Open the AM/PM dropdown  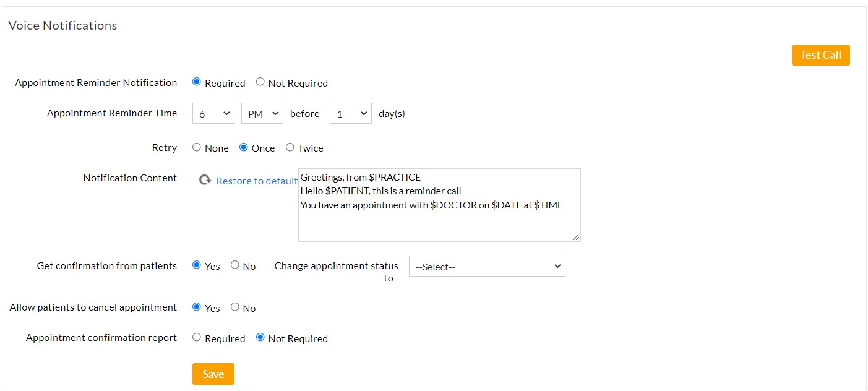pos(262,113)
